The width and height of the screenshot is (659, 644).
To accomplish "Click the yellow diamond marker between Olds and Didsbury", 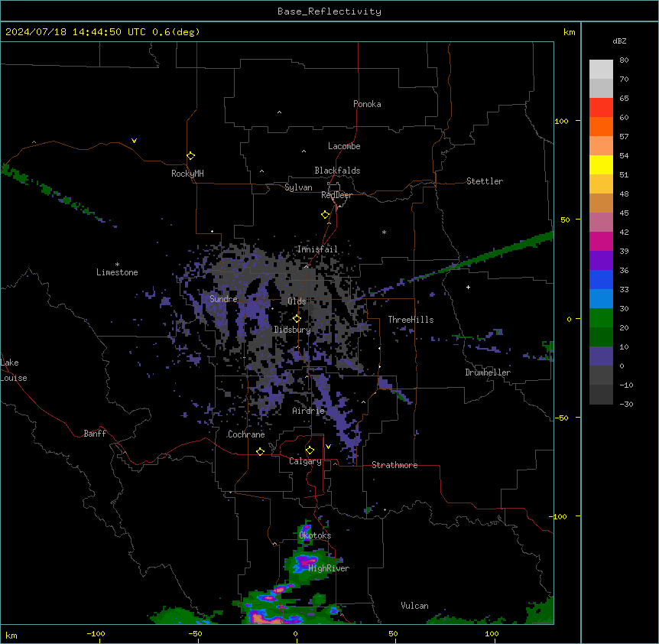I will tap(297, 319).
